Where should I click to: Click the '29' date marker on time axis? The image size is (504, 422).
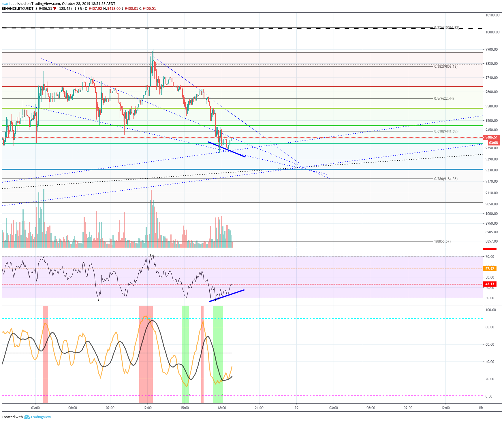[296, 408]
